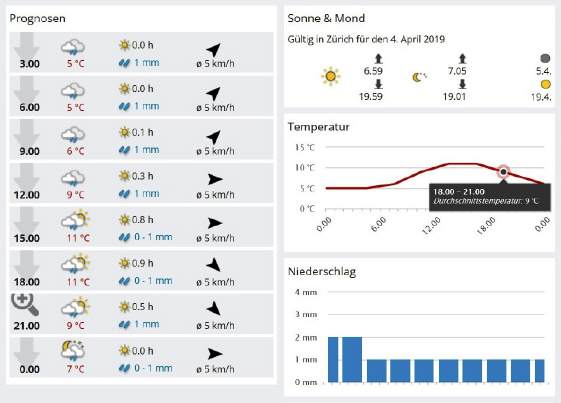Screen dimensions: 561x403
Task: Click the moonset down-arrow above 19.01
Action: [462, 84]
